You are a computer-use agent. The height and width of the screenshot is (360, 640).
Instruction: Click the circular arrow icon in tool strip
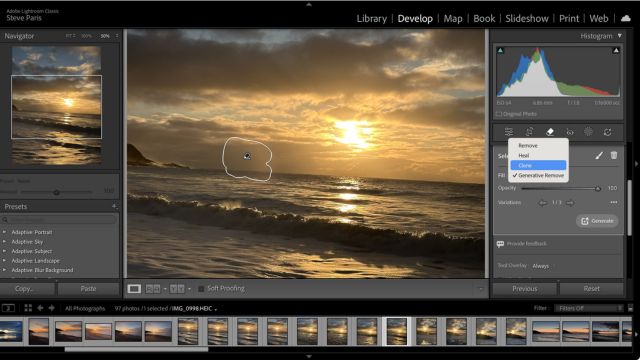607,132
